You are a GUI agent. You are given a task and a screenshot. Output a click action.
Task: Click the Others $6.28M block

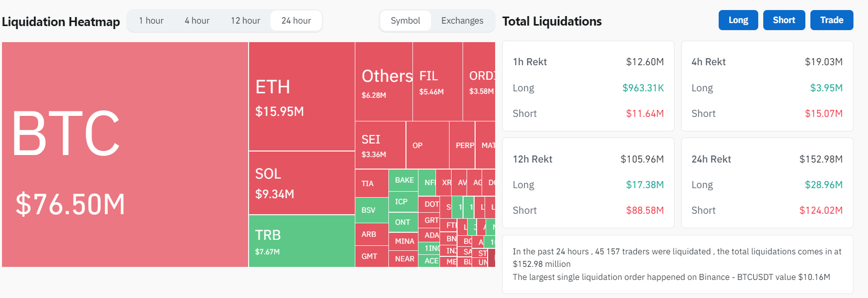384,81
